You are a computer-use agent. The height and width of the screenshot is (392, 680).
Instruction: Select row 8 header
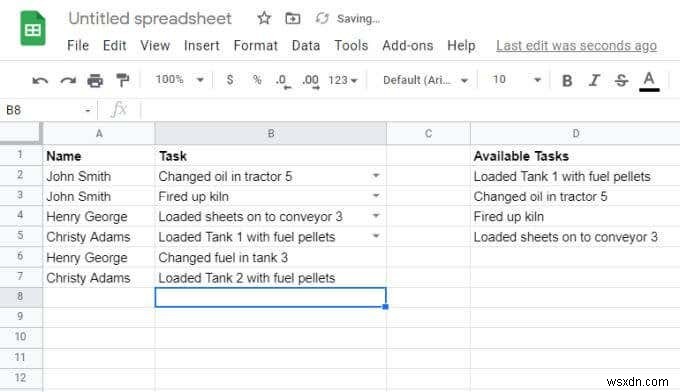(20, 297)
